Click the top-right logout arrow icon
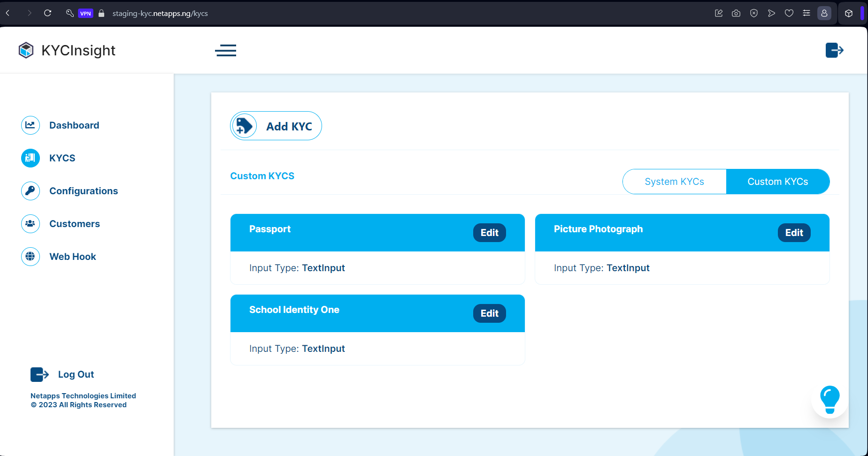 835,50
